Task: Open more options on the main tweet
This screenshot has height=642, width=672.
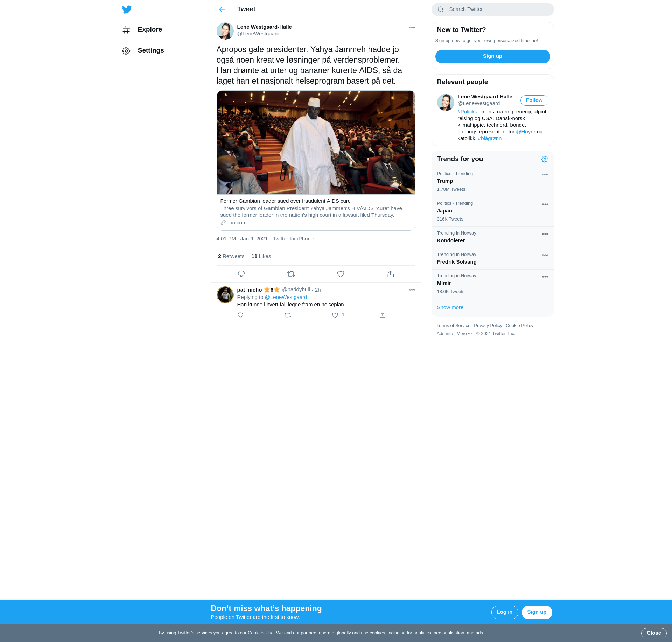Action: point(412,27)
